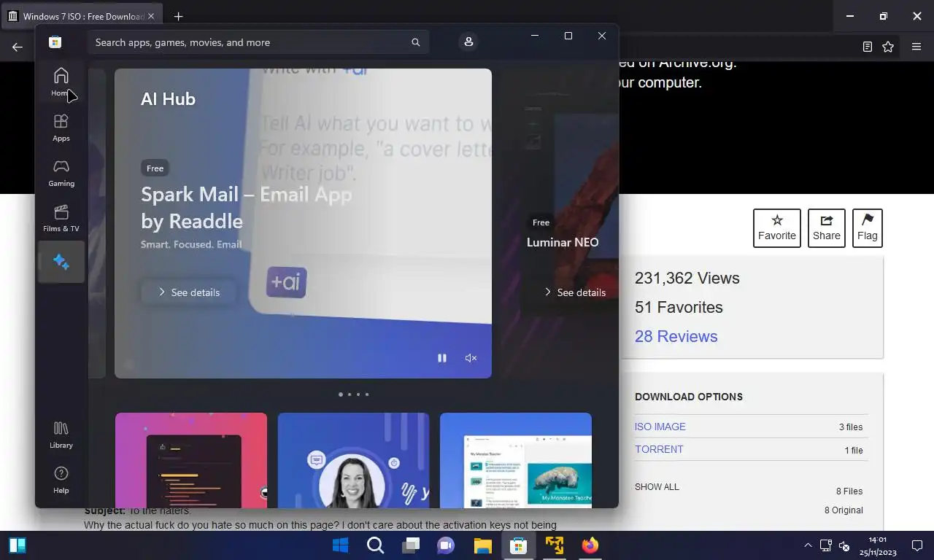Click Microsoft Store taskbar icon

click(x=518, y=545)
